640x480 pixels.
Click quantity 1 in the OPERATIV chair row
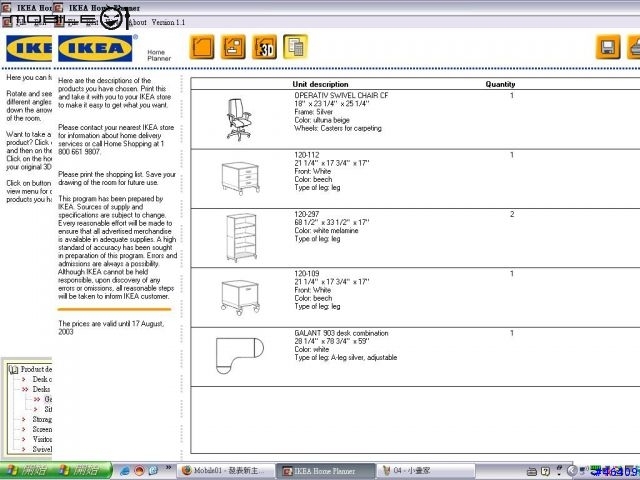coord(512,95)
